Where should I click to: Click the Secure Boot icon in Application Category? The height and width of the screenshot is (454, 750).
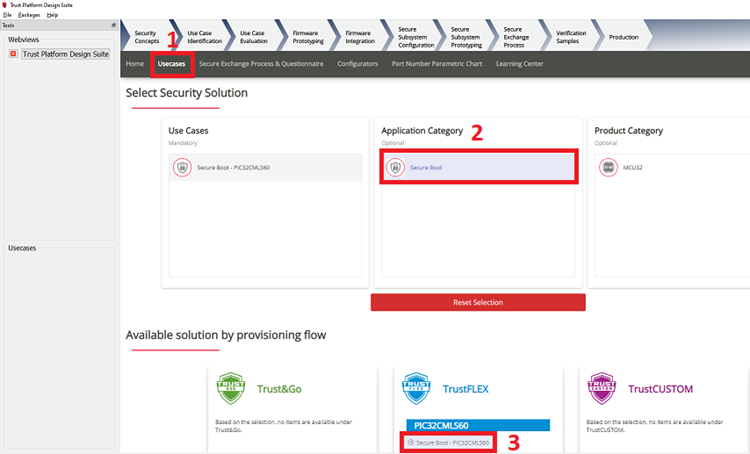coord(395,168)
